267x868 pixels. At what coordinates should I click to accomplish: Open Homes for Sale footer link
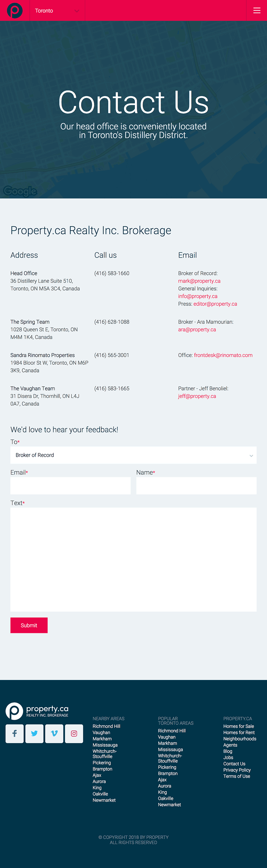pos(238,726)
